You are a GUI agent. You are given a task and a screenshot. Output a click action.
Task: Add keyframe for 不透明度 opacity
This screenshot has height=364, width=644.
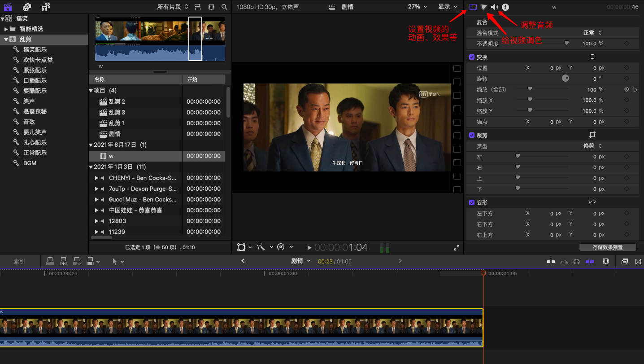(x=627, y=44)
